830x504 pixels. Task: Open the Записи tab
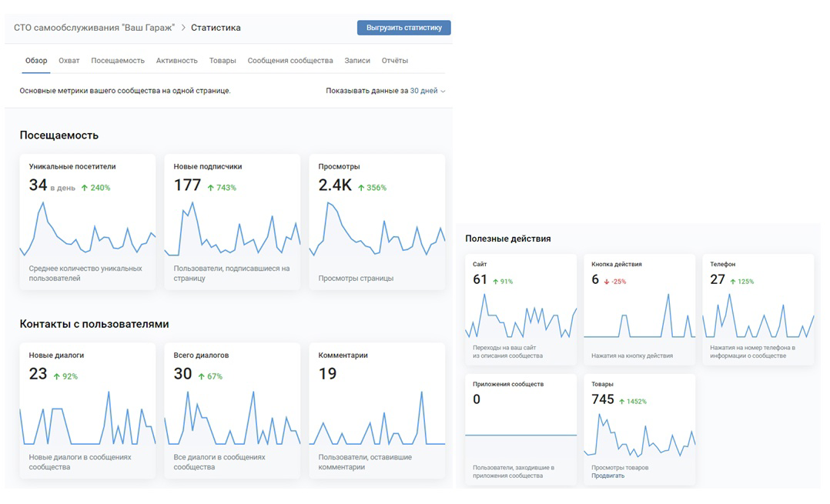pos(357,61)
